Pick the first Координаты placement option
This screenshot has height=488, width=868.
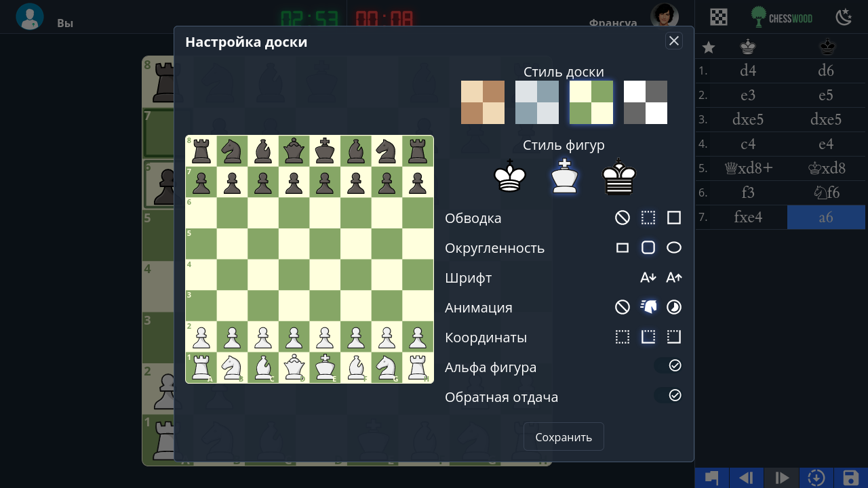click(x=623, y=337)
